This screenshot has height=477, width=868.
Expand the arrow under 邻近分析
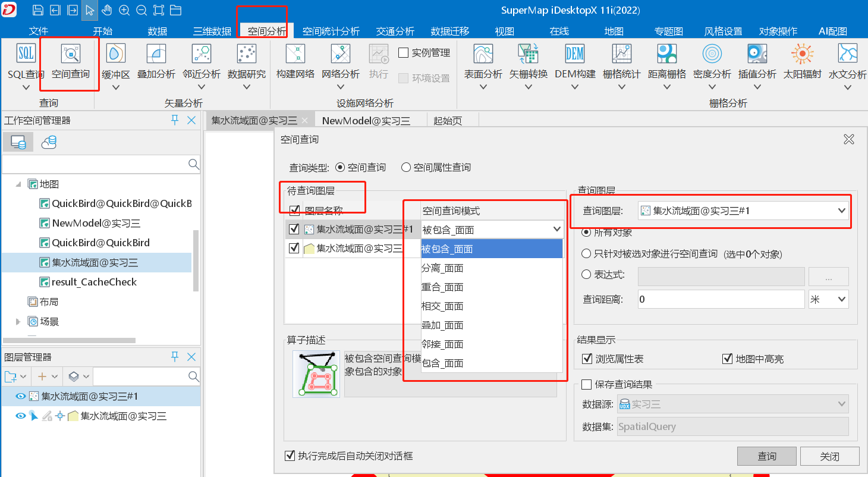tap(201, 87)
